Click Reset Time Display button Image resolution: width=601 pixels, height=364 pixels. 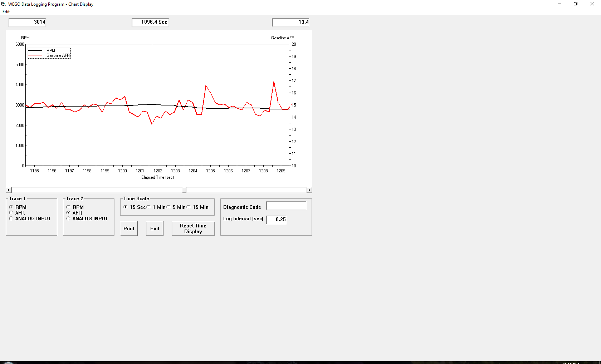193,228
